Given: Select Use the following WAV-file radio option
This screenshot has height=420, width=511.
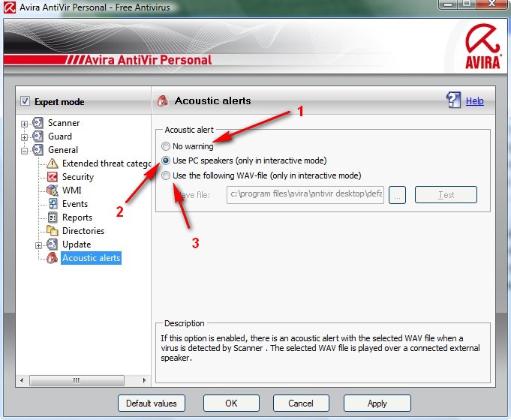Looking at the screenshot, I should (166, 175).
